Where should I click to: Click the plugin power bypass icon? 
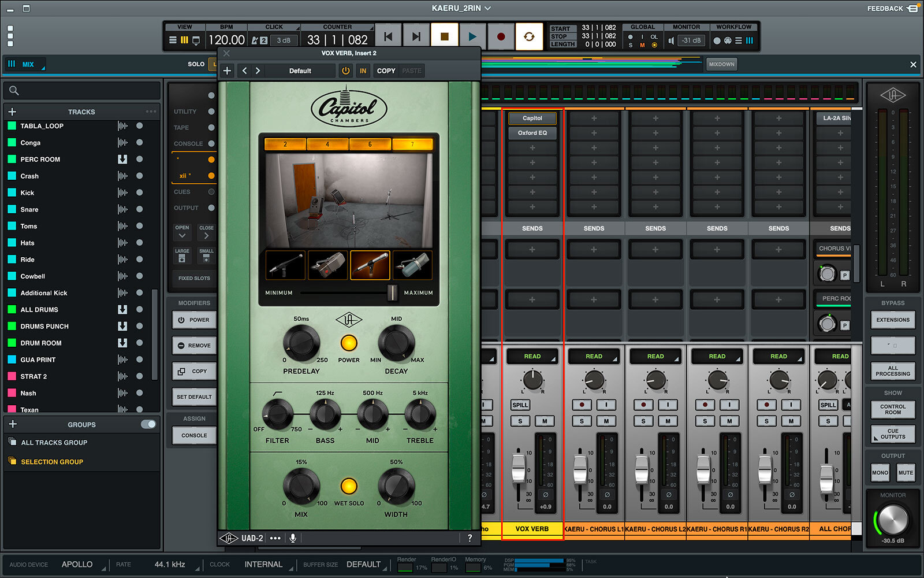[x=345, y=71]
